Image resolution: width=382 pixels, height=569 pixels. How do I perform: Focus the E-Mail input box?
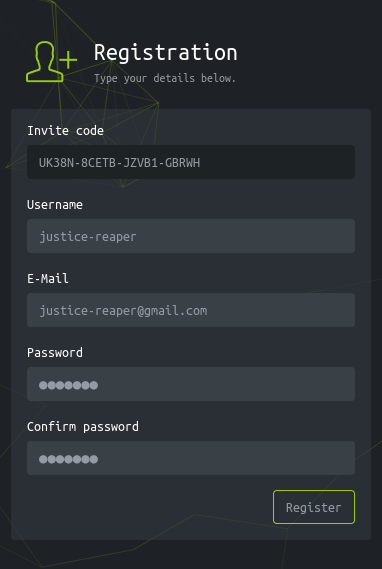191,310
